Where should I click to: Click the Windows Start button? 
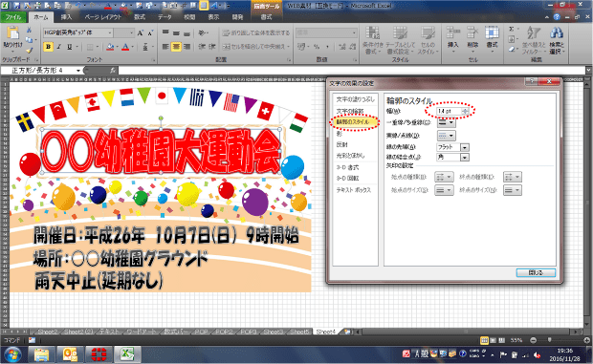pos(12,354)
